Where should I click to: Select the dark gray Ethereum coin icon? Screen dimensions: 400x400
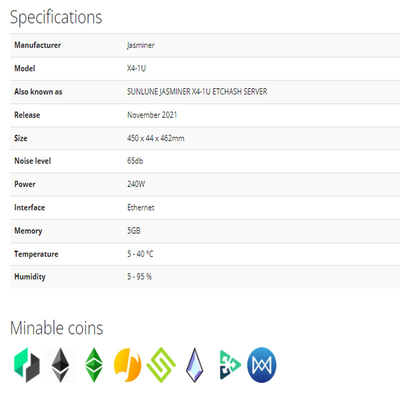click(x=60, y=365)
